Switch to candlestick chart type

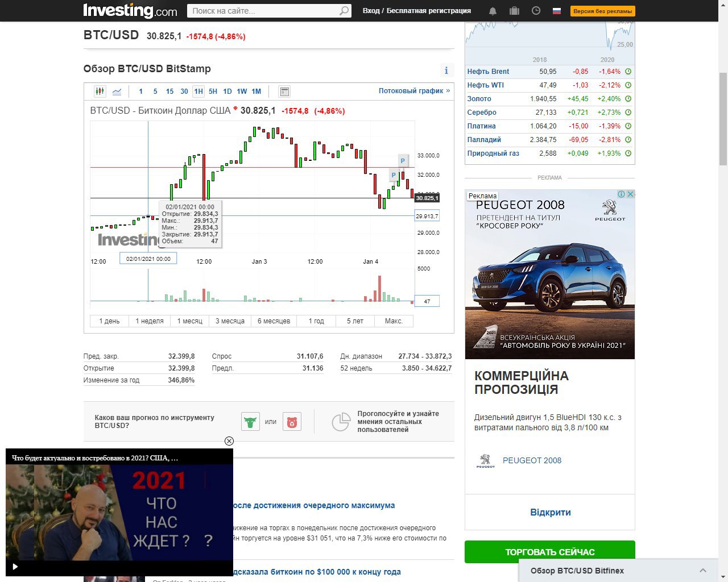pyautogui.click(x=100, y=91)
